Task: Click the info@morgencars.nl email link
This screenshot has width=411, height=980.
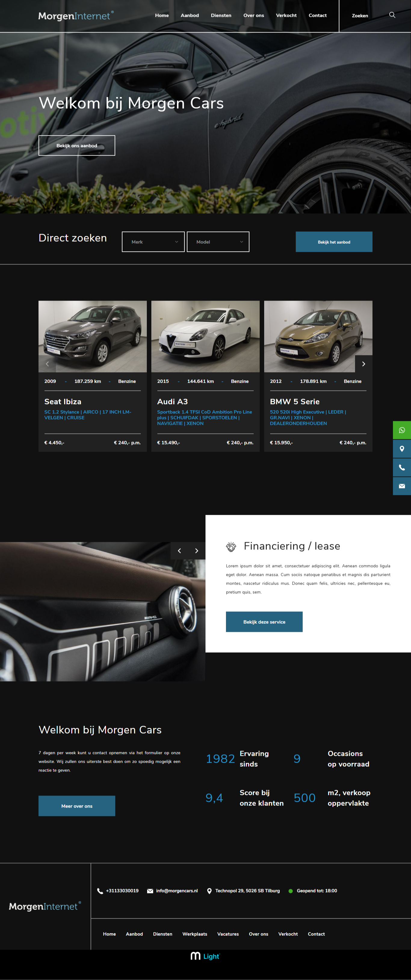Action: (x=177, y=891)
